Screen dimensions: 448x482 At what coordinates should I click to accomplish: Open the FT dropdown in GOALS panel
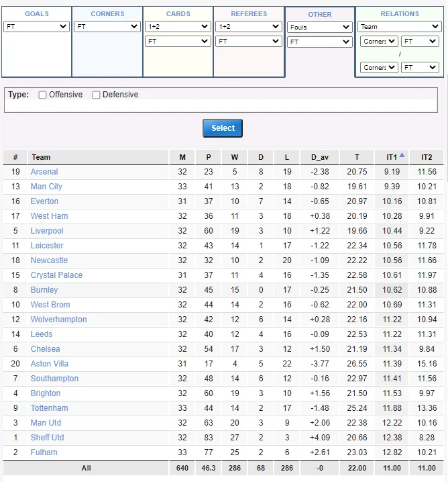pyautogui.click(x=36, y=26)
